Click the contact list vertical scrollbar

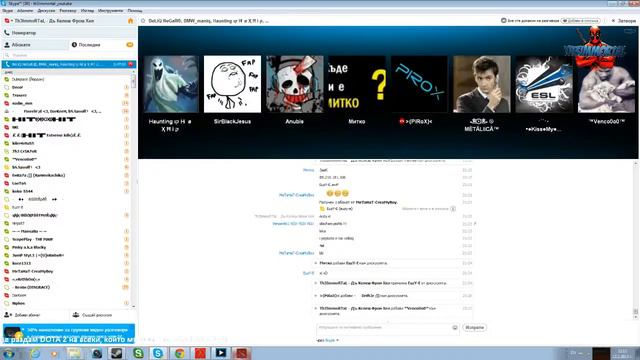[133, 190]
